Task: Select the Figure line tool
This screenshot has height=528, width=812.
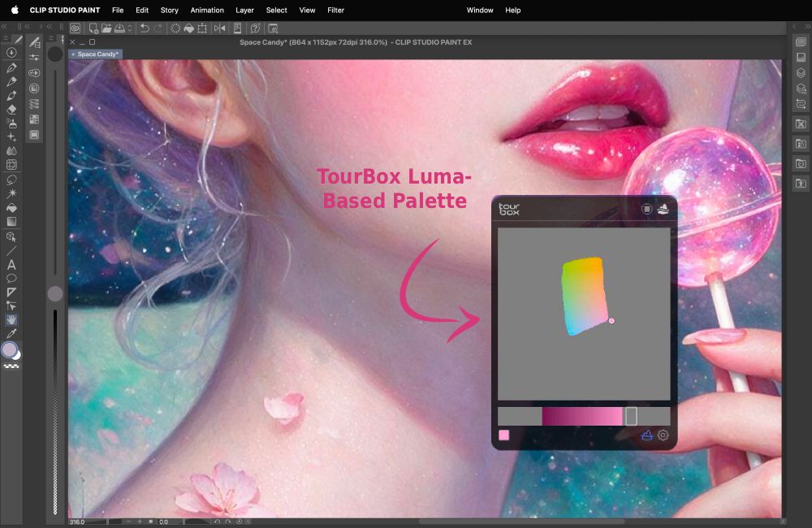Action: coord(11,251)
